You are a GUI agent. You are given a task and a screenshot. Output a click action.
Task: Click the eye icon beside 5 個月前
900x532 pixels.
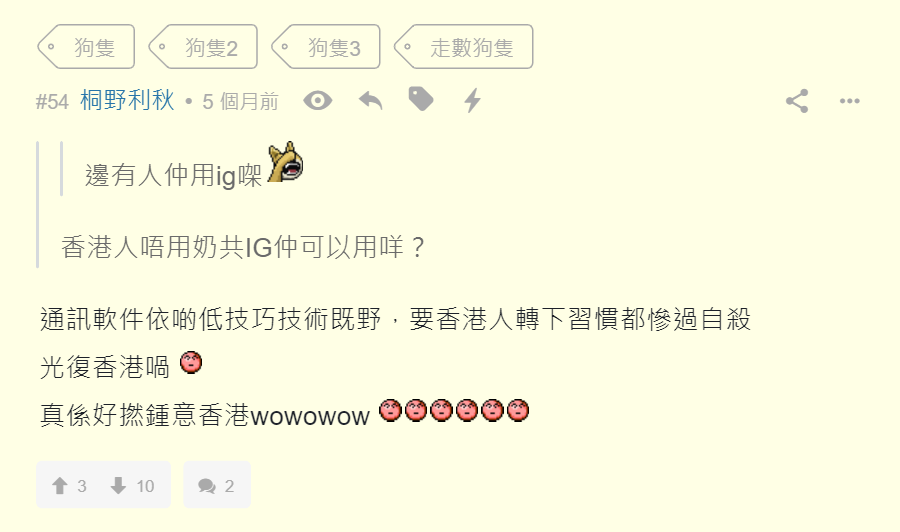pos(317,101)
